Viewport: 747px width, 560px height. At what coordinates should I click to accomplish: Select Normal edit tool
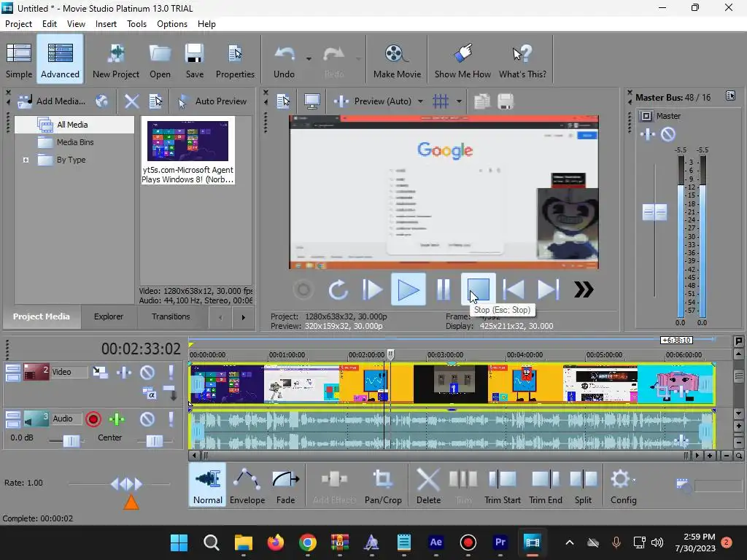coord(208,486)
